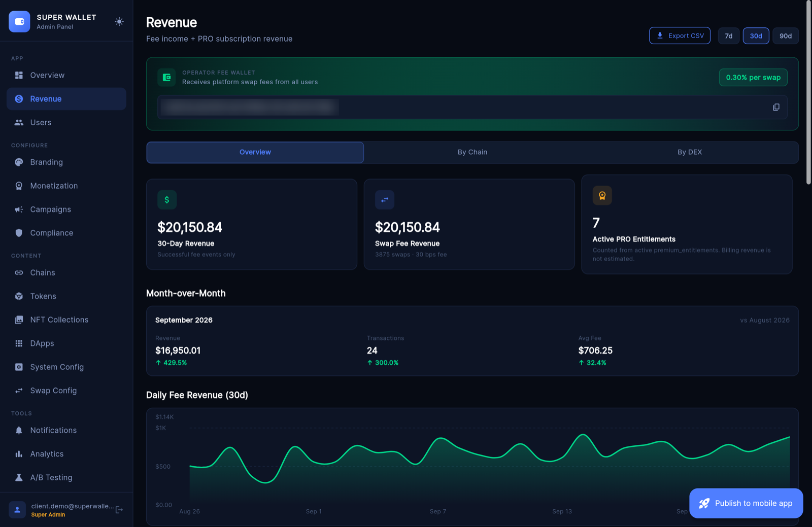
Task: Click the 32.4% avg fee increase indicator
Action: tap(592, 363)
